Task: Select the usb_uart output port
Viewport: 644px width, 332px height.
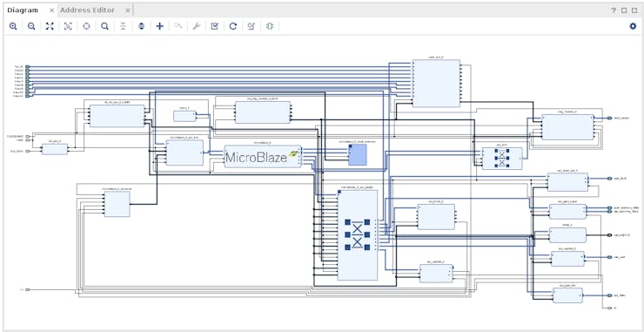Action: tap(610, 257)
